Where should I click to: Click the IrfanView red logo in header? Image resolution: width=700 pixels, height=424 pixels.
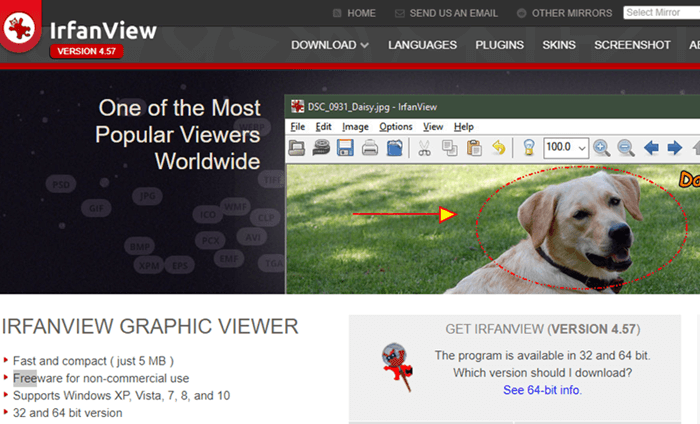pyautogui.click(x=21, y=30)
